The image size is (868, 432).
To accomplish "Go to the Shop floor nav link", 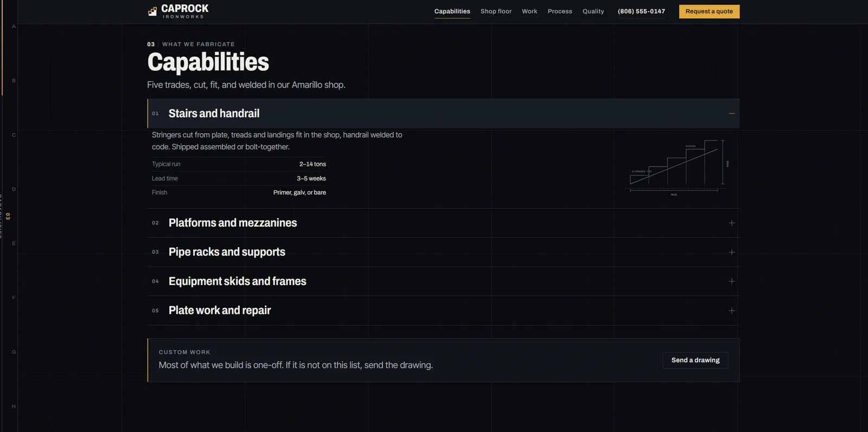I will pos(496,11).
